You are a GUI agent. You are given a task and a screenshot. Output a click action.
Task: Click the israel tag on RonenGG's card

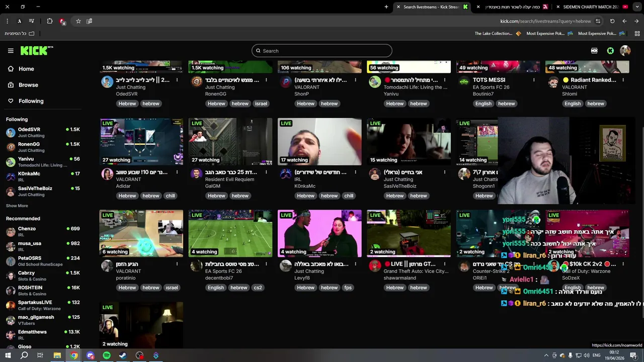click(x=261, y=104)
